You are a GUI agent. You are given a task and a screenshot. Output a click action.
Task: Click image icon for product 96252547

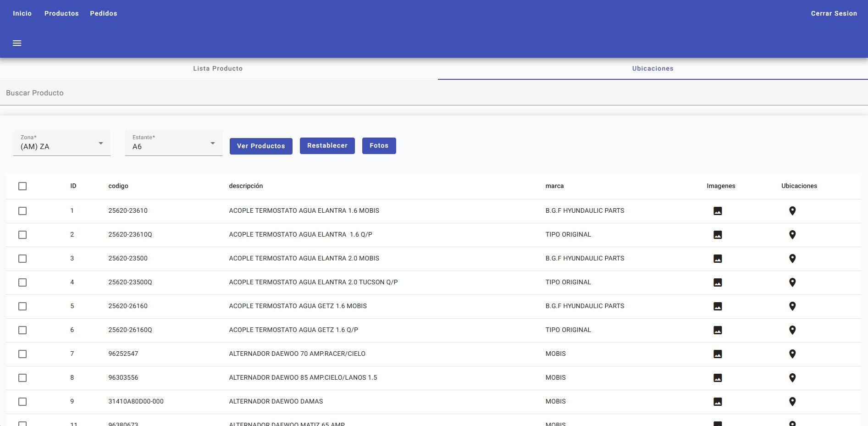[x=718, y=354]
